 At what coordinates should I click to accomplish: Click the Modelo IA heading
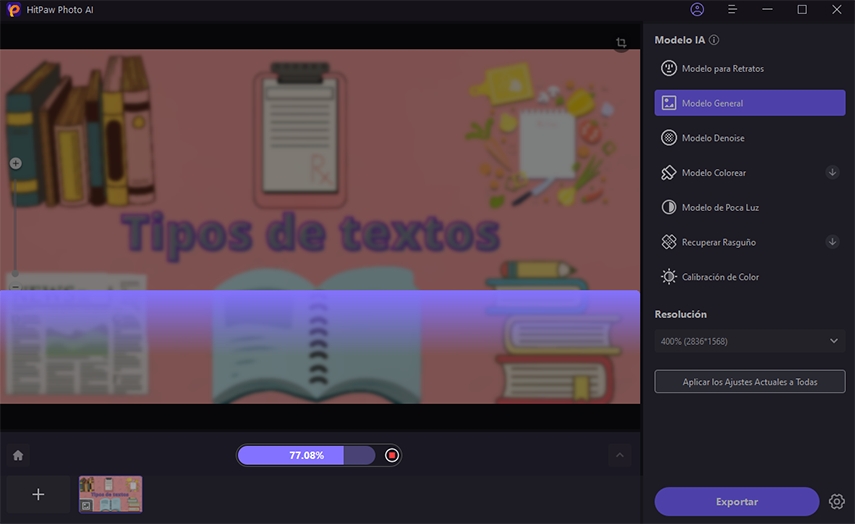pos(679,40)
